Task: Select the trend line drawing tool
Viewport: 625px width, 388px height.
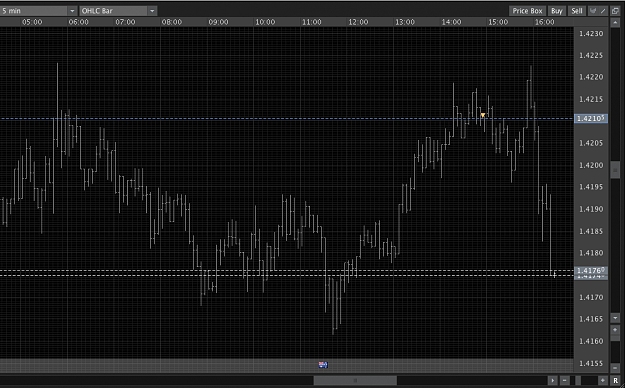Action: pos(603,11)
